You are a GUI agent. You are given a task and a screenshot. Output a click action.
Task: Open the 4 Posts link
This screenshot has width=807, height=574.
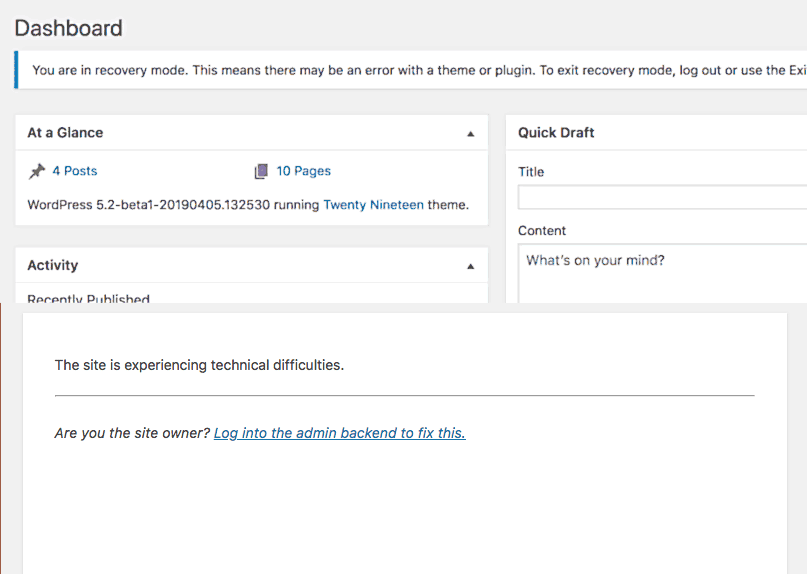pos(75,171)
